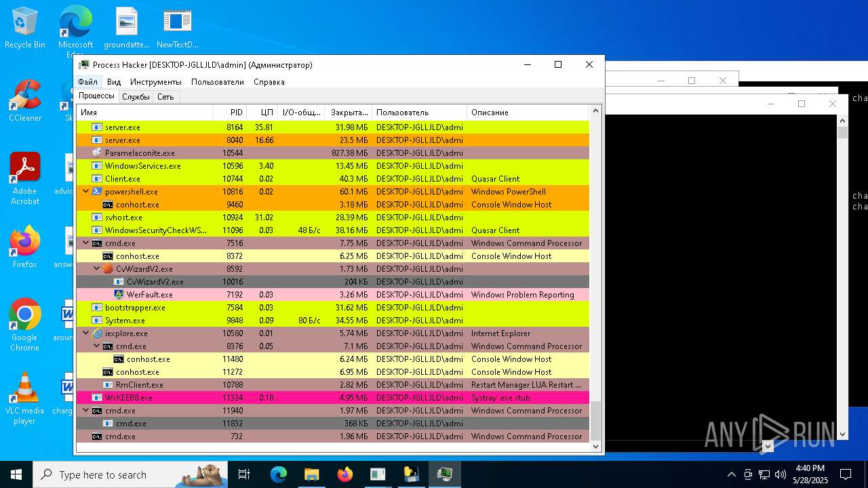
Task: Sort by the Закрыта... memory column header
Action: (x=349, y=113)
